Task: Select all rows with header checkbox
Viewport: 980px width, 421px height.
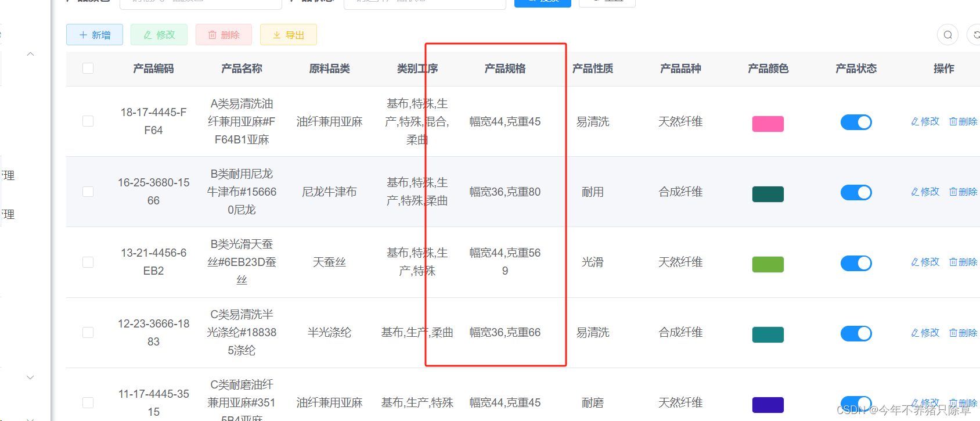Action: coord(88,69)
